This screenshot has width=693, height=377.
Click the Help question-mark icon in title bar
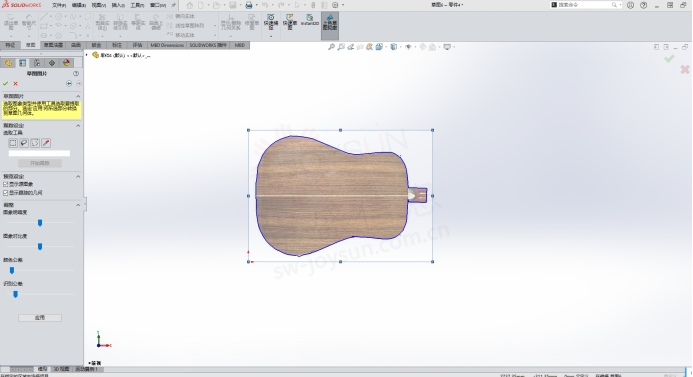(644, 5)
